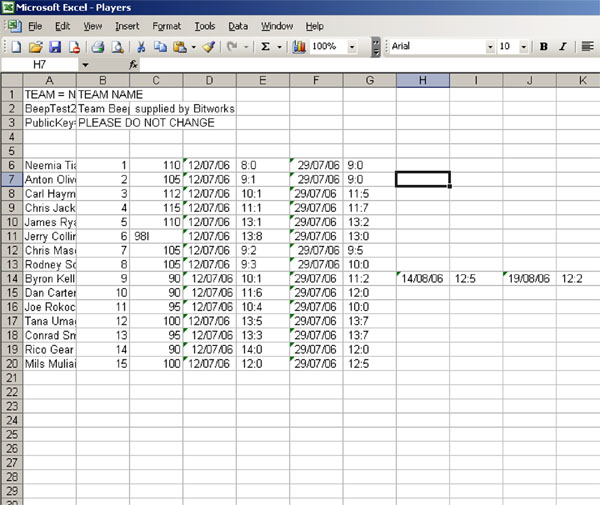This screenshot has width=600, height=505.
Task: Open the Tools menu
Action: click(x=205, y=26)
